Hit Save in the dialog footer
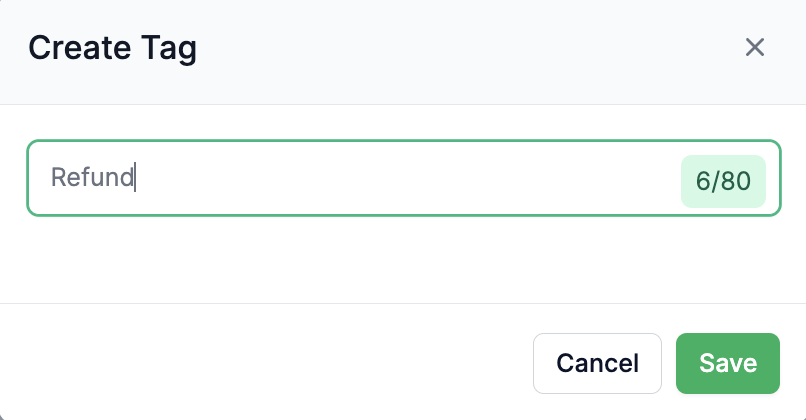Viewport: 806px width, 420px height. [x=727, y=363]
